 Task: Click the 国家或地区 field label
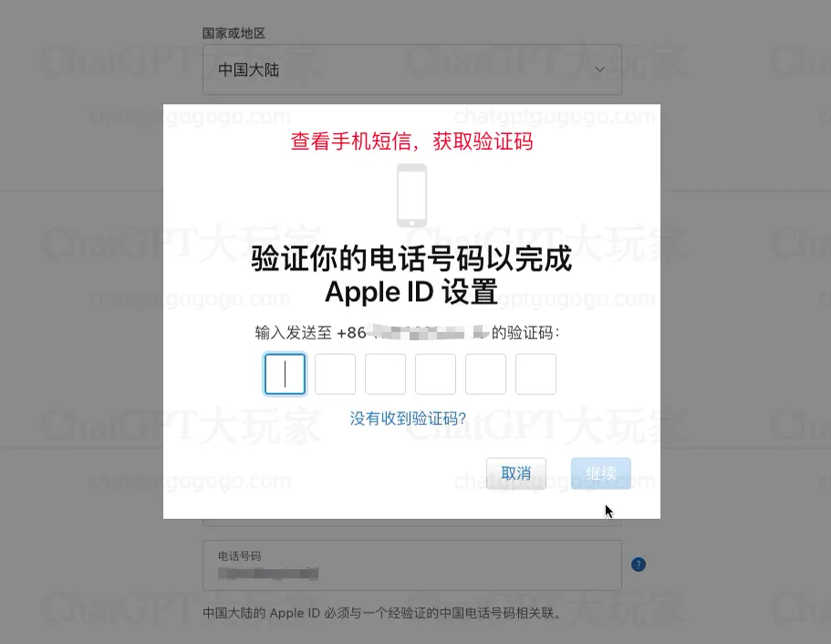click(234, 34)
